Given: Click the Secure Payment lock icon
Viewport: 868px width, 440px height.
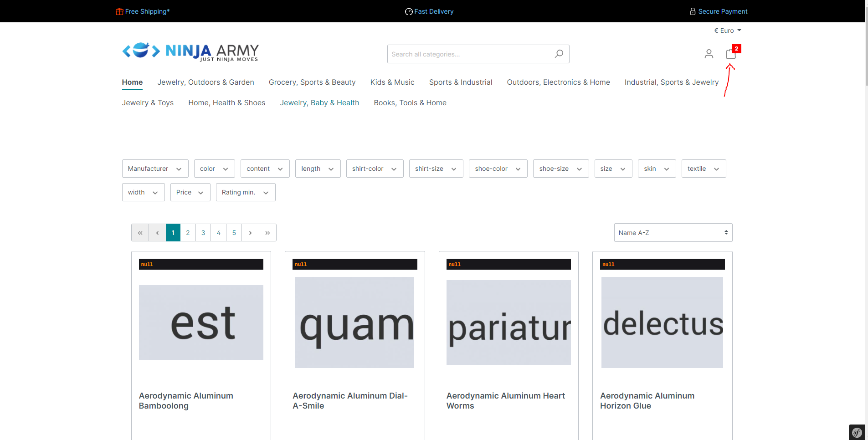Looking at the screenshot, I should pyautogui.click(x=693, y=11).
